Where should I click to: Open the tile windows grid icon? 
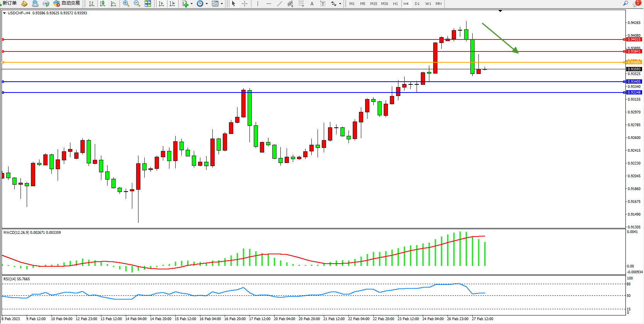click(x=148, y=3)
